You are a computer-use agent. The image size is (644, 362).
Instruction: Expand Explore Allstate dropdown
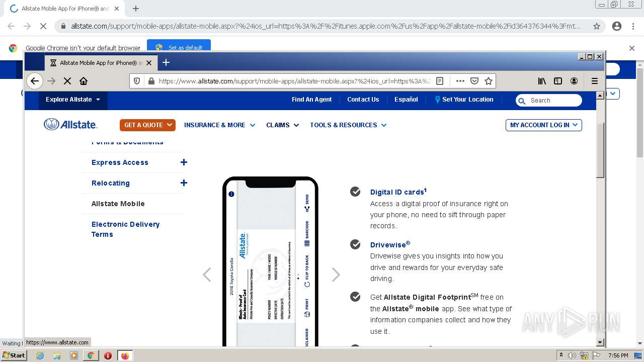pos(73,100)
